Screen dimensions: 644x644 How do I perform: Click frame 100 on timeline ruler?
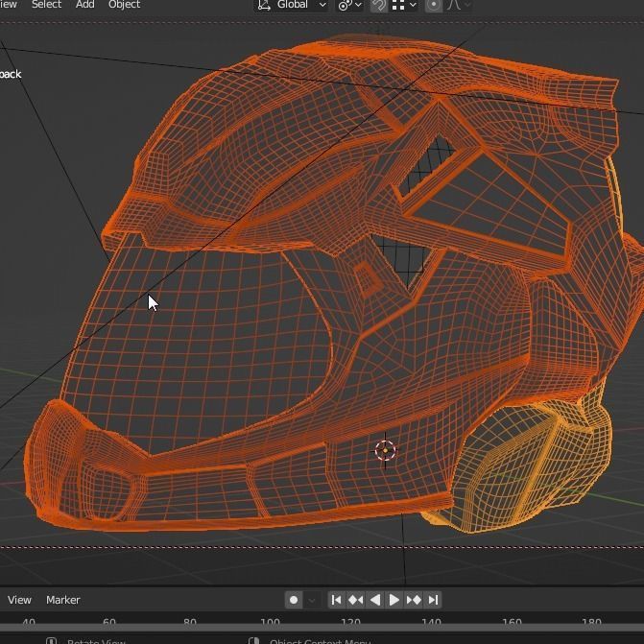click(271, 623)
